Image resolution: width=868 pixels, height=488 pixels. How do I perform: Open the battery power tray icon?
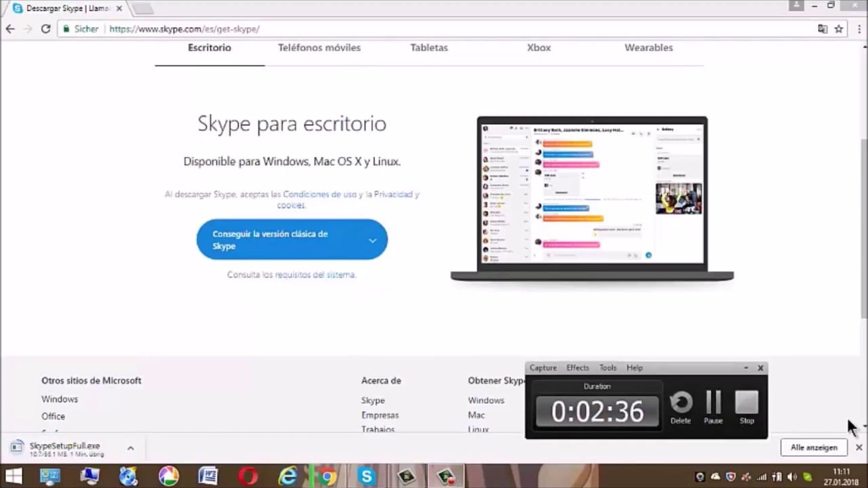point(777,476)
